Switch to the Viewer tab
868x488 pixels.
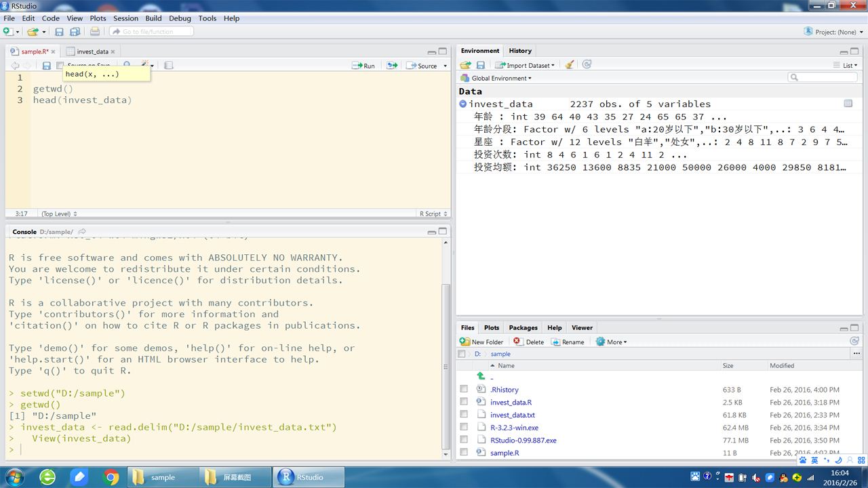(x=582, y=327)
